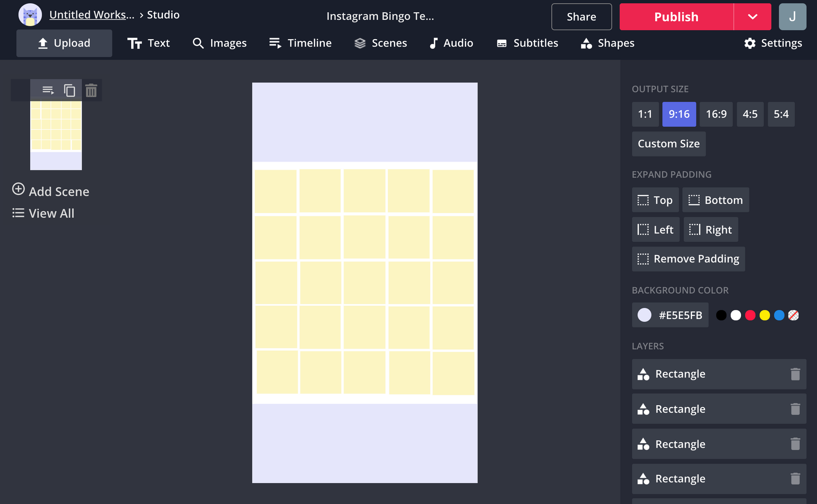This screenshot has height=504, width=817.
Task: Click the cat avatar workspace logo
Action: coord(30,15)
